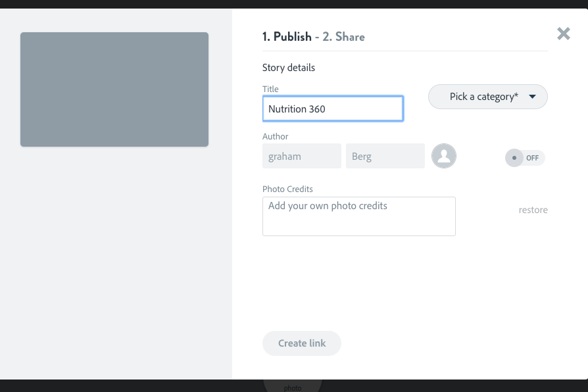
Task: Close the publish dialog with the X
Action: pos(563,34)
